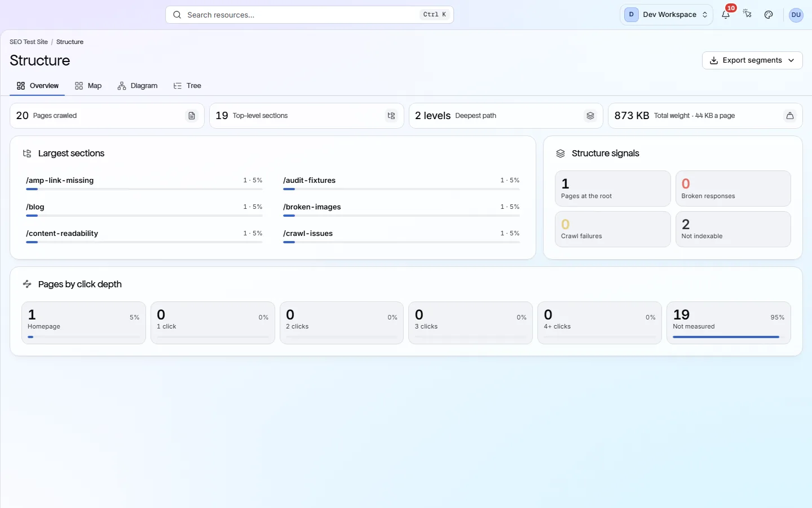Select the 4+ clicks depth card
Image resolution: width=812 pixels, height=508 pixels.
point(599,323)
